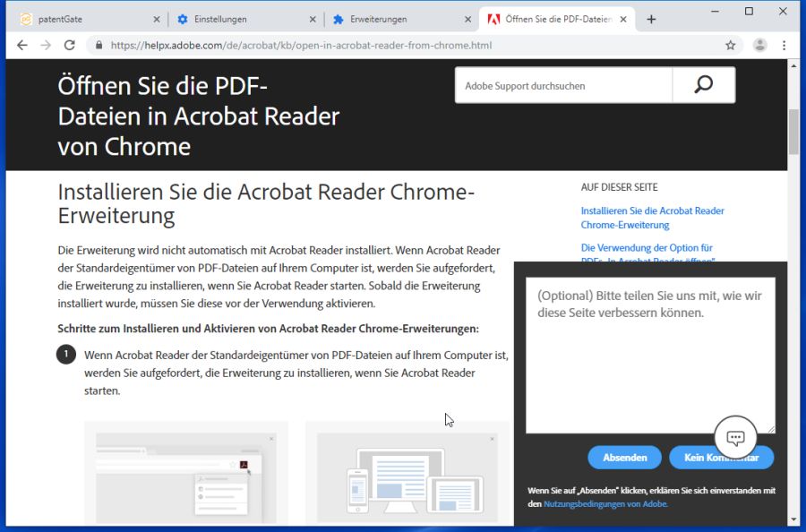The image size is (806, 532).
Task: Open the feedback chat bubble icon
Action: [x=735, y=437]
